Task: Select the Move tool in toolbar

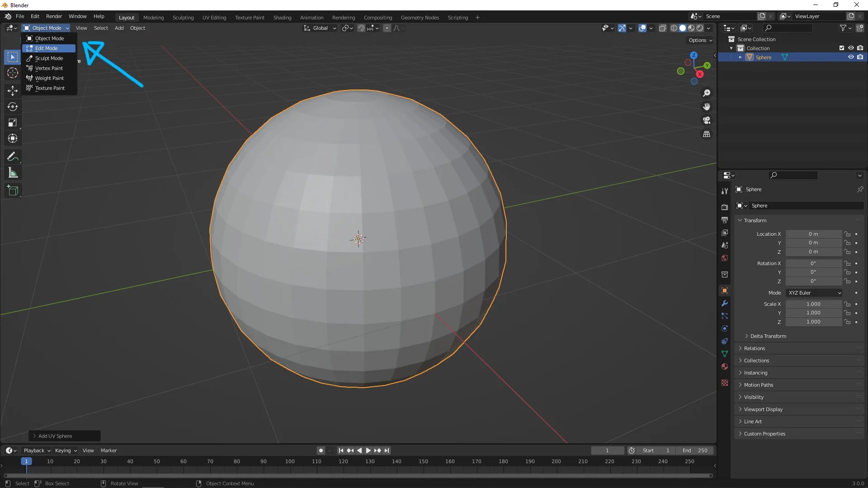Action: point(13,90)
